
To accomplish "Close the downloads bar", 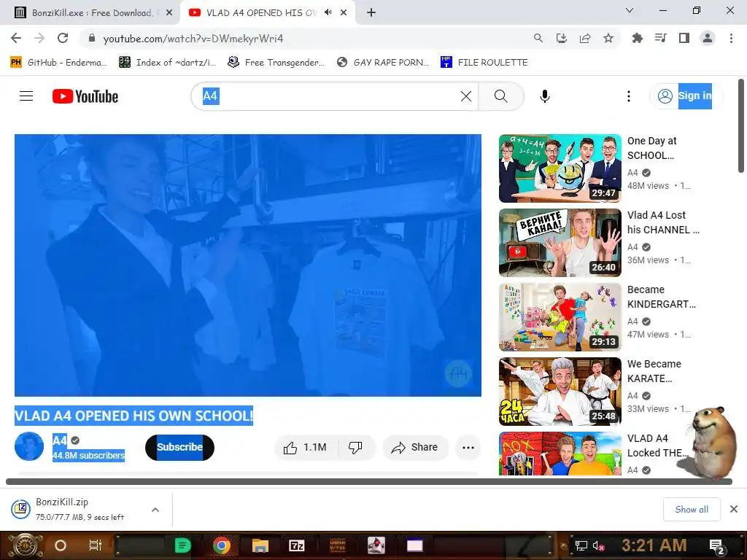I will [x=734, y=510].
